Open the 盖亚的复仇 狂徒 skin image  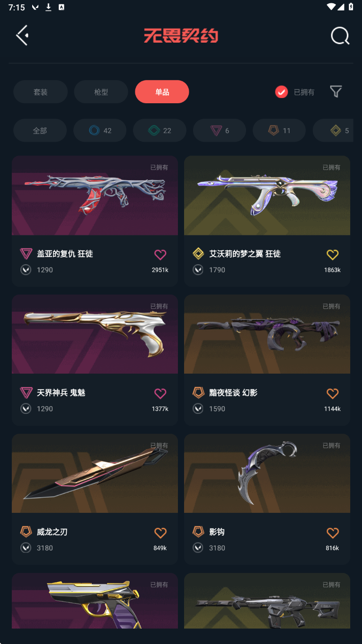[95, 196]
